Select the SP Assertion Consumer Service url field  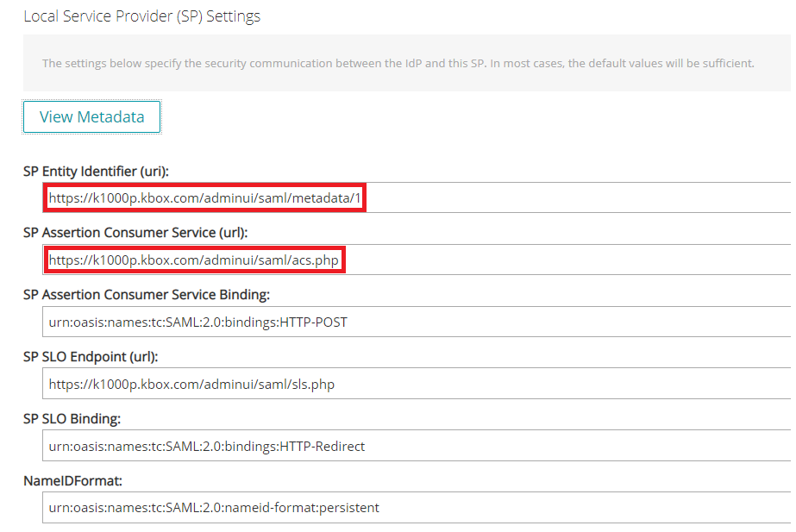[x=417, y=260]
